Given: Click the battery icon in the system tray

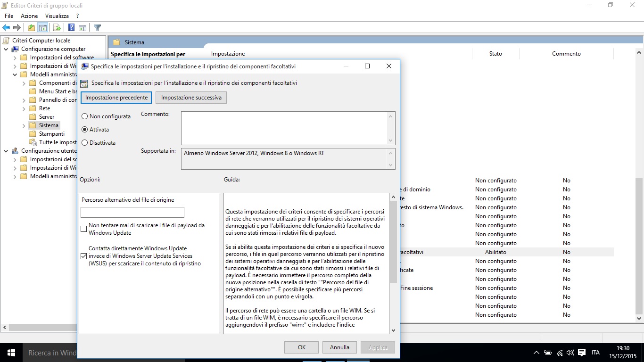Looking at the screenshot, I should [x=548, y=353].
